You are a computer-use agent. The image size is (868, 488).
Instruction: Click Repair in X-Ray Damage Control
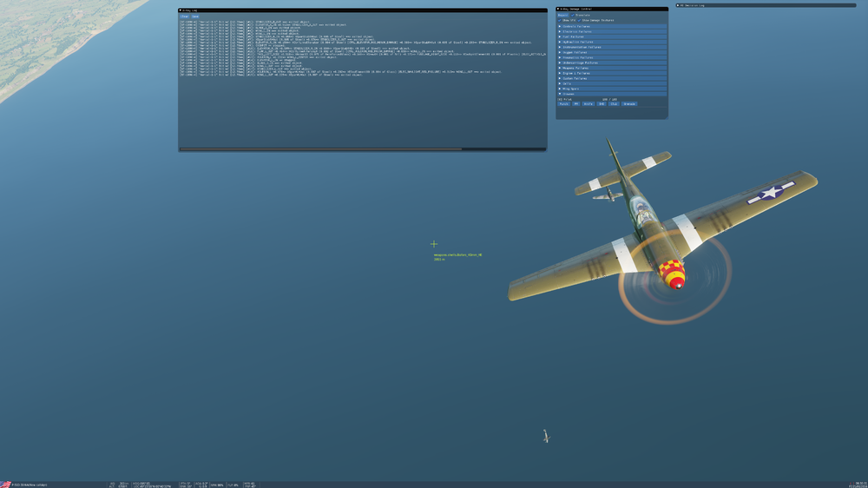(x=563, y=15)
